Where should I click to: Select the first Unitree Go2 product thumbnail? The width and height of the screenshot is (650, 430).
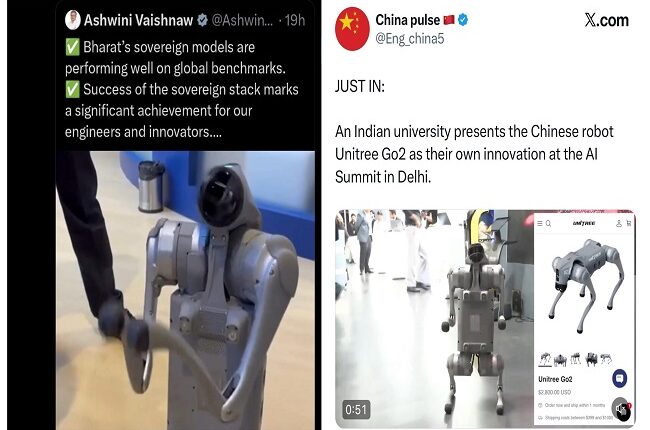(x=545, y=359)
